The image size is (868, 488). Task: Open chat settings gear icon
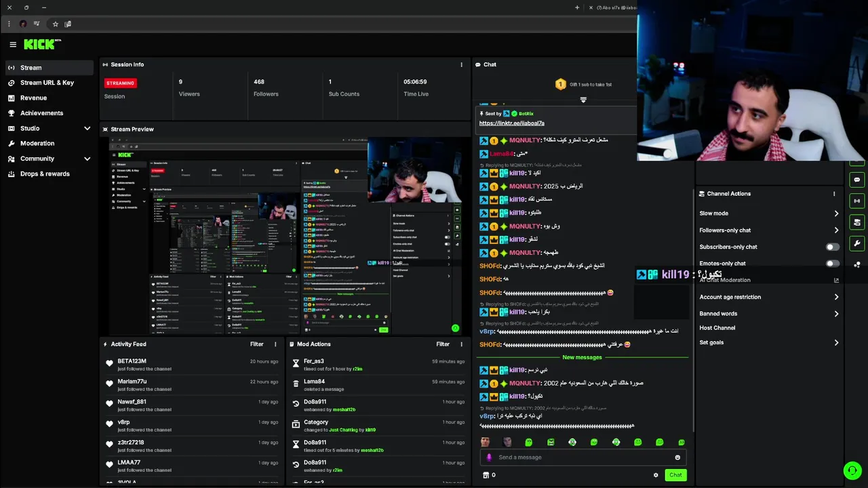(656, 475)
